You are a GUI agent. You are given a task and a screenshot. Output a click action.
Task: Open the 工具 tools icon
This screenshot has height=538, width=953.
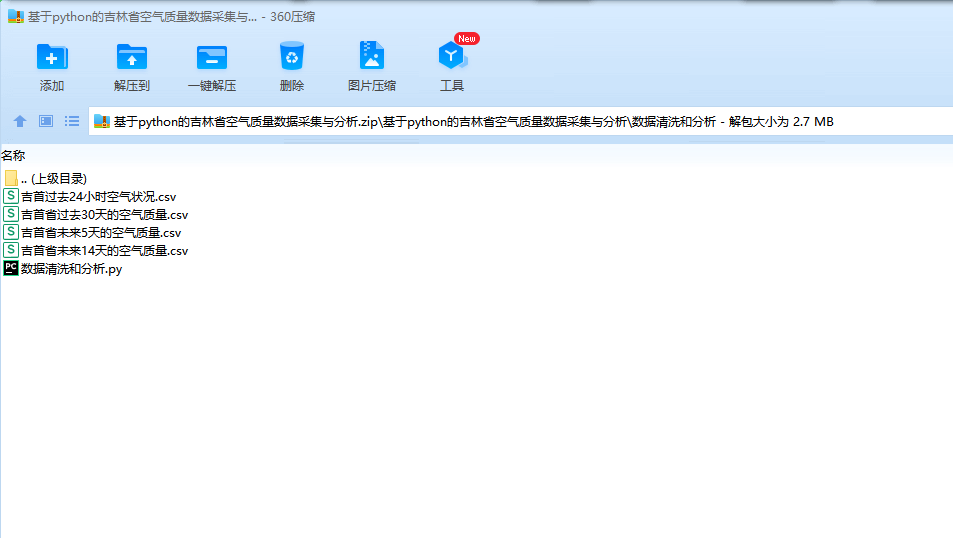tap(452, 56)
